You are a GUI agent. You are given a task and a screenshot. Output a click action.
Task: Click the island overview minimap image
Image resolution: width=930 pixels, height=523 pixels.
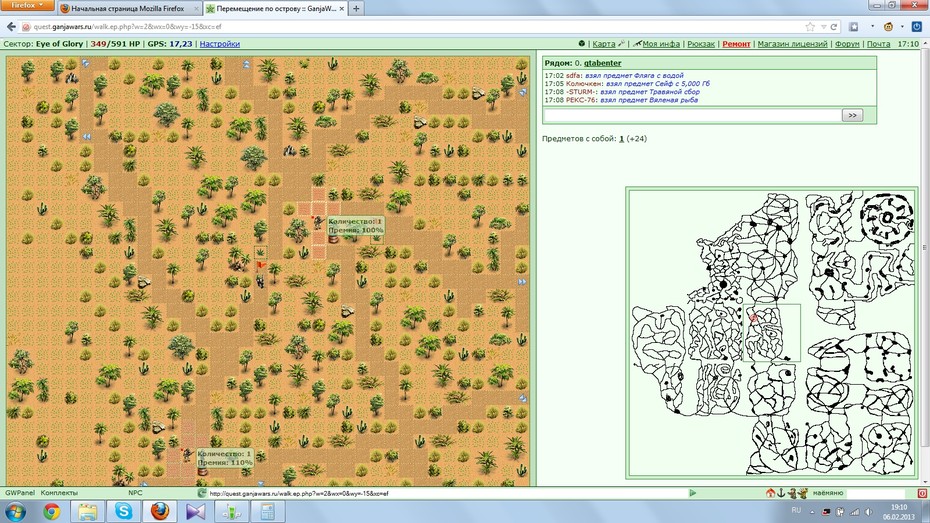tap(772, 333)
